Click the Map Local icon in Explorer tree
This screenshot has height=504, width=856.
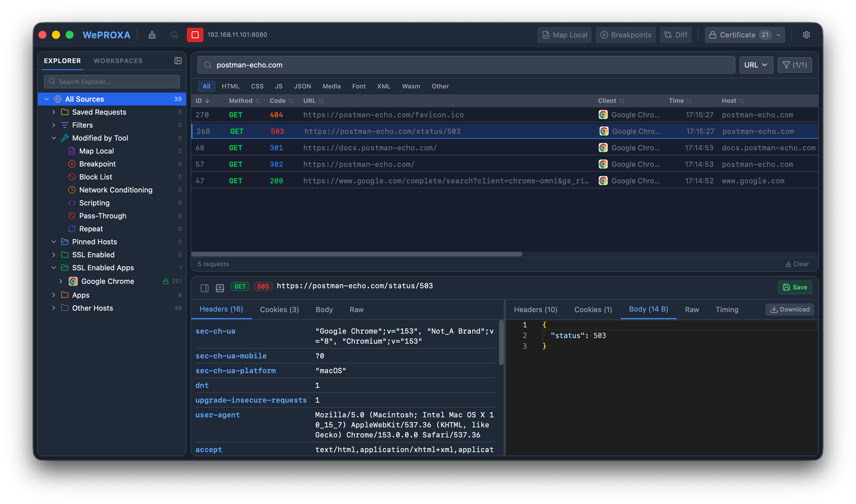72,151
